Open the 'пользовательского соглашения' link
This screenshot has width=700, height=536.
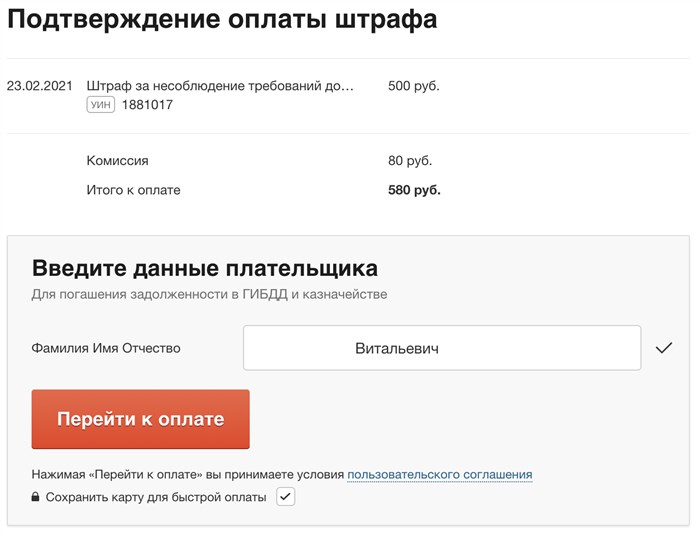point(439,474)
